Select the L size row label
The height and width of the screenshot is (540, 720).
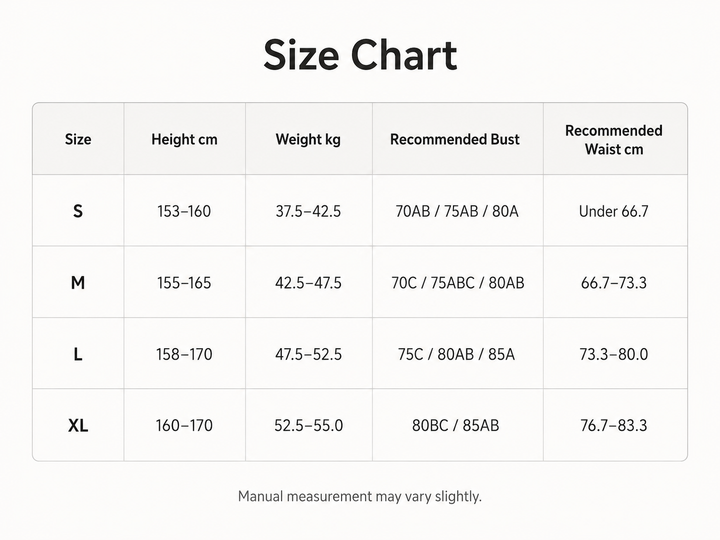point(78,354)
